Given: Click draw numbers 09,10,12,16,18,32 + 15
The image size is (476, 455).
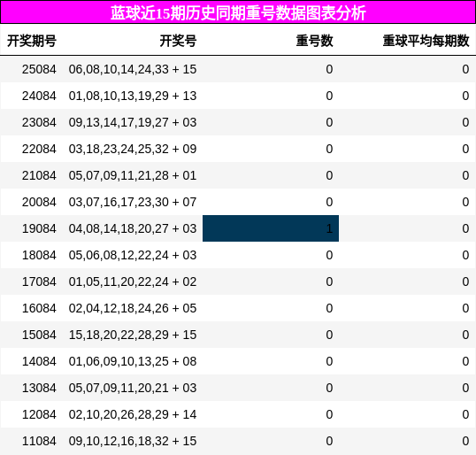Looking at the screenshot, I should (x=133, y=441).
